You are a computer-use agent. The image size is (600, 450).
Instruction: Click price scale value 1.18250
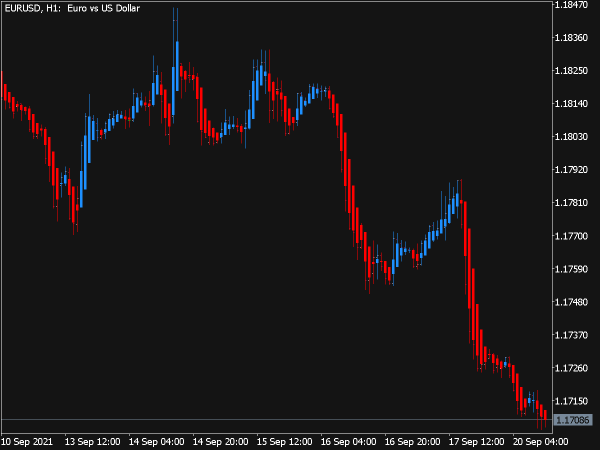coord(571,71)
